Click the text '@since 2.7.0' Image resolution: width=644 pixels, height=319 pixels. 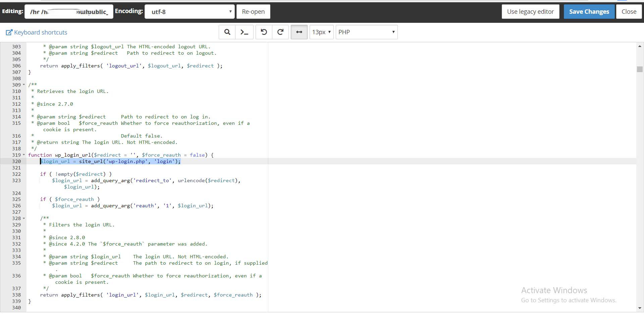click(55, 104)
